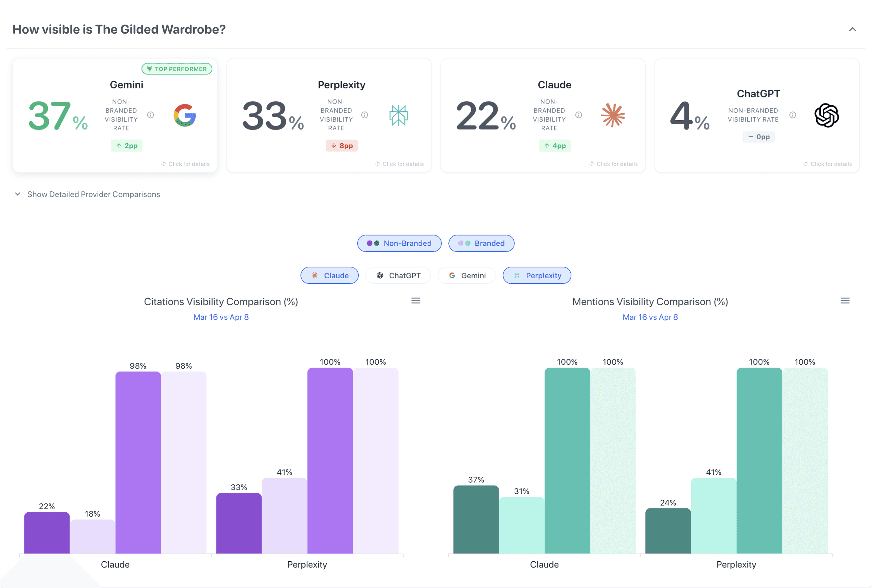Click Perplexity's 41% mentions bar
The image size is (872, 588).
[x=714, y=516]
